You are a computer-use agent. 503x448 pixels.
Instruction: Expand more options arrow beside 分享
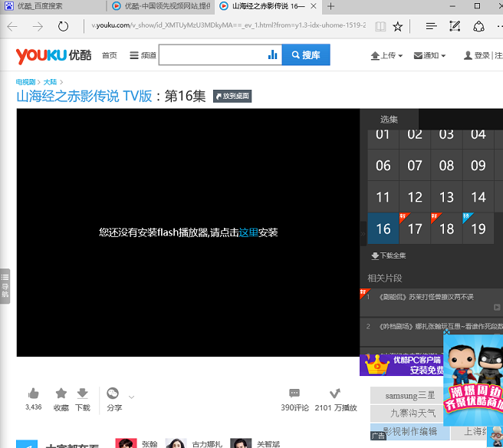(131, 397)
